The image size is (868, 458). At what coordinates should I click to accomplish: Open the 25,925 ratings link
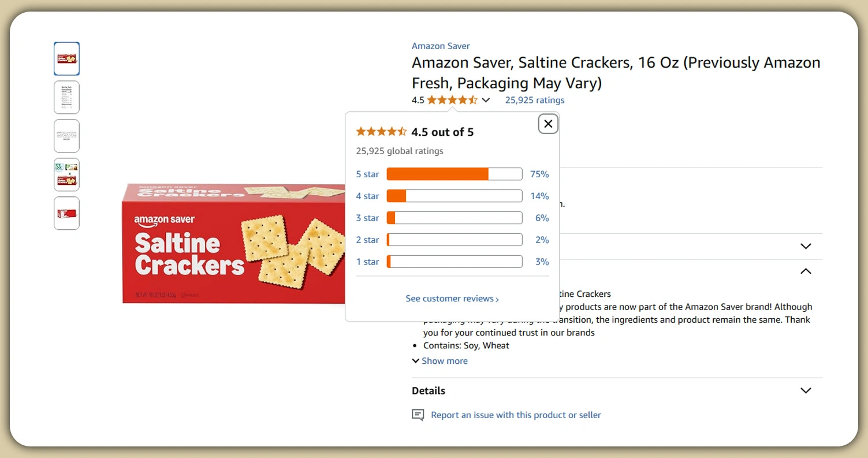pos(534,100)
